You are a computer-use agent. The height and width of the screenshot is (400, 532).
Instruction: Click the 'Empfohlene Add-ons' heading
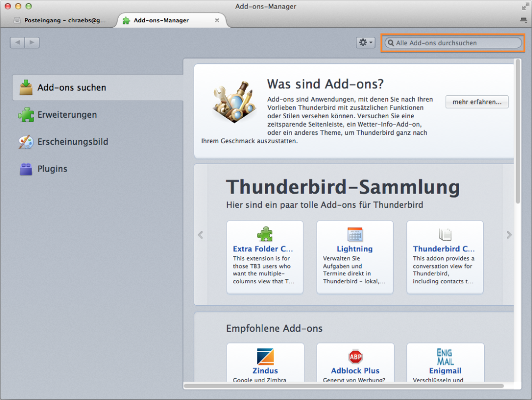[274, 328]
